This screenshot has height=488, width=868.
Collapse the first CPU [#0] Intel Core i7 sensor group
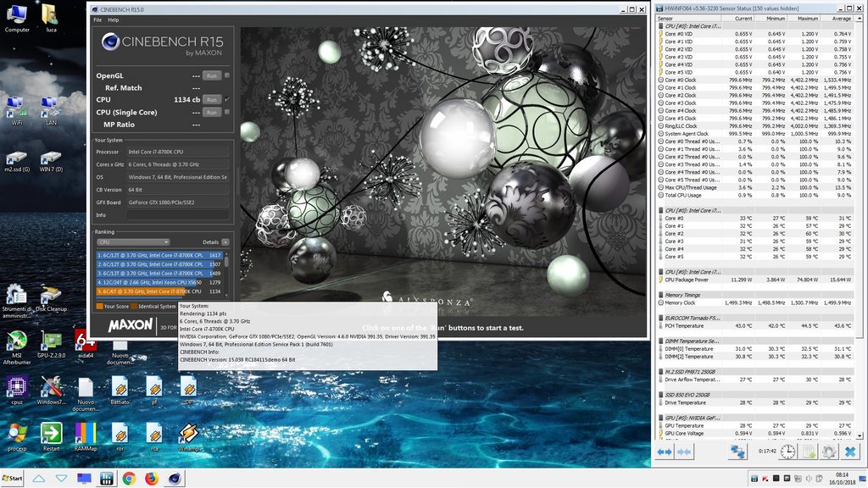[660, 26]
